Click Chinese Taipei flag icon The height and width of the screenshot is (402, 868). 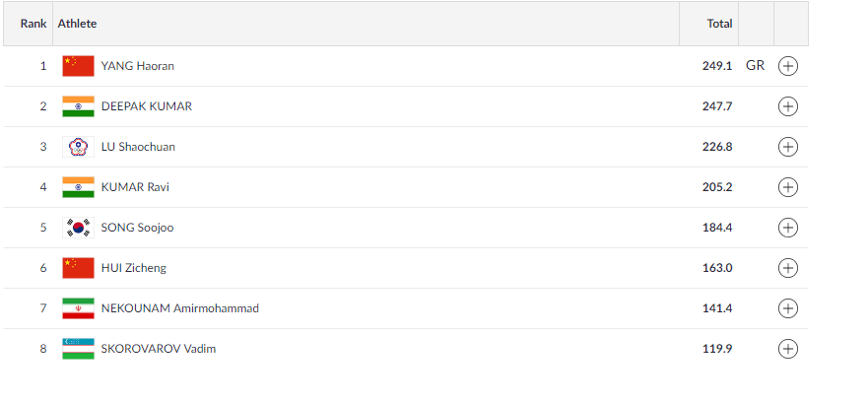78,147
